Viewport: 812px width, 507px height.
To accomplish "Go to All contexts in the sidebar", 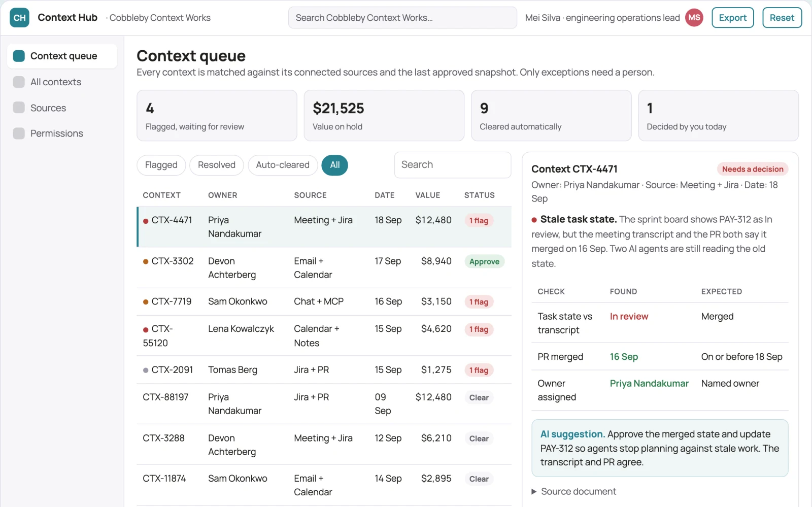I will coord(62,82).
